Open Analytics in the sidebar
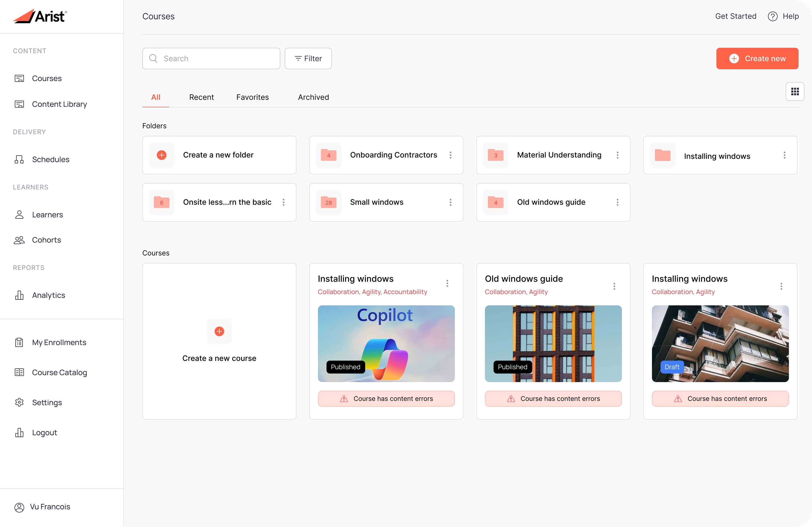This screenshot has width=812, height=527. pyautogui.click(x=48, y=295)
